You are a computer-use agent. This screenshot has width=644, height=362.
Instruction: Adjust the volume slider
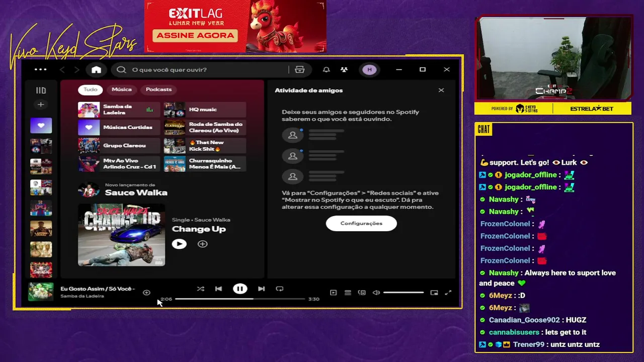tap(404, 292)
